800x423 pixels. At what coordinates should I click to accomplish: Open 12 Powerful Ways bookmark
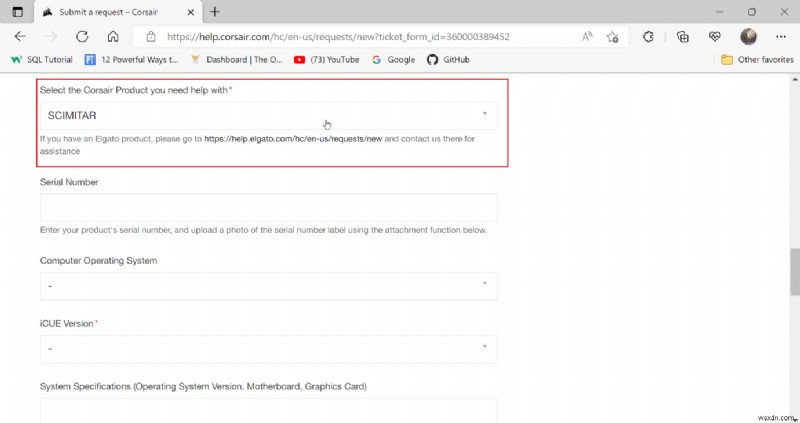[x=132, y=60]
